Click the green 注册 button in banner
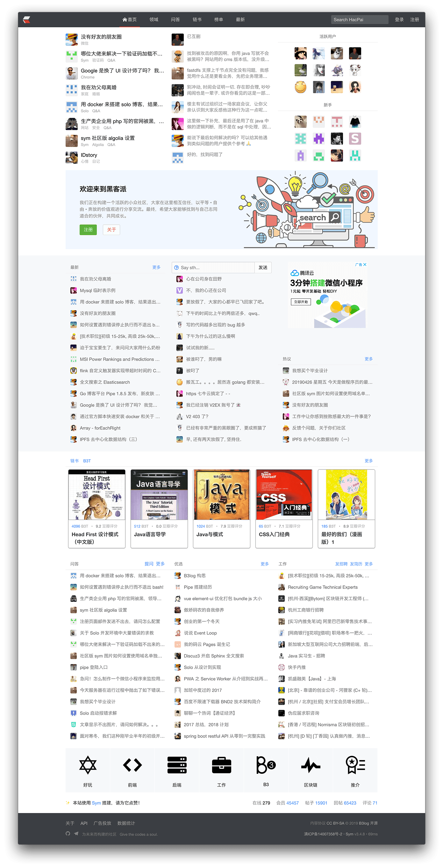The width and height of the screenshot is (443, 868). [88, 230]
